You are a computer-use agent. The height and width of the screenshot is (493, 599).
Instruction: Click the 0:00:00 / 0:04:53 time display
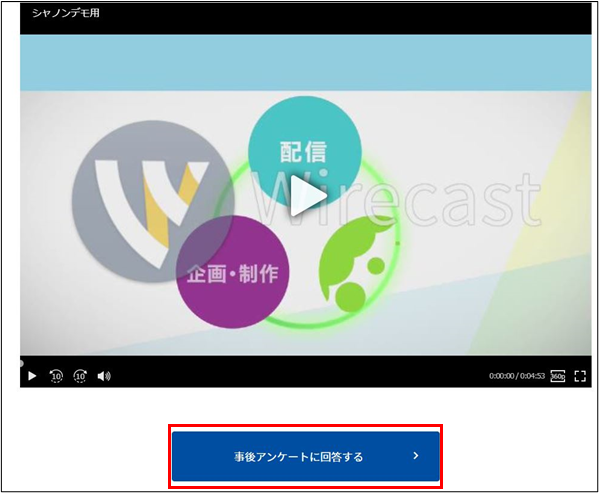tap(517, 376)
